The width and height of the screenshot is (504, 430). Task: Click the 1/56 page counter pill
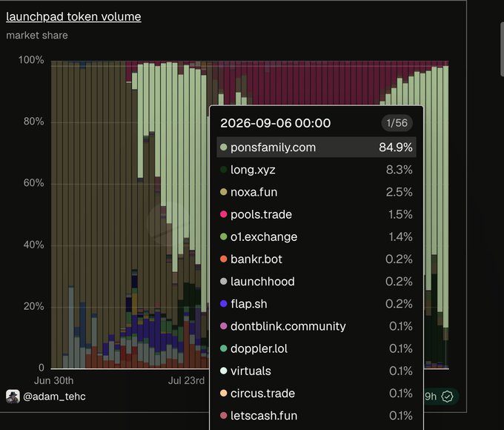pos(397,123)
